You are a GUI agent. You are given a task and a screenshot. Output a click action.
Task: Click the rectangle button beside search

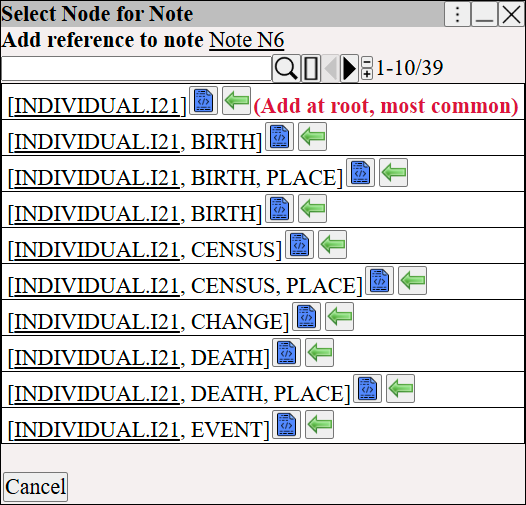point(311,68)
